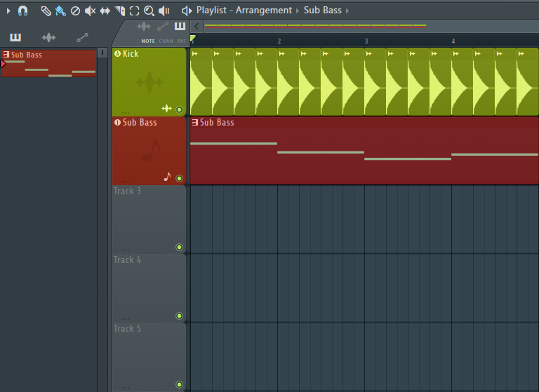The width and height of the screenshot is (539, 392).
Task: Select the Sub Bass pattern clip in playlist
Action: pos(364,151)
